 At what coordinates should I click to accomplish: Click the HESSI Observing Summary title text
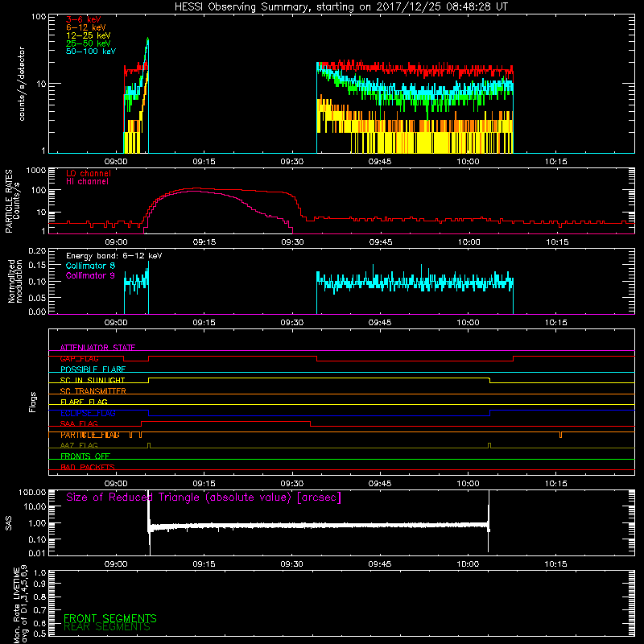coord(341,6)
